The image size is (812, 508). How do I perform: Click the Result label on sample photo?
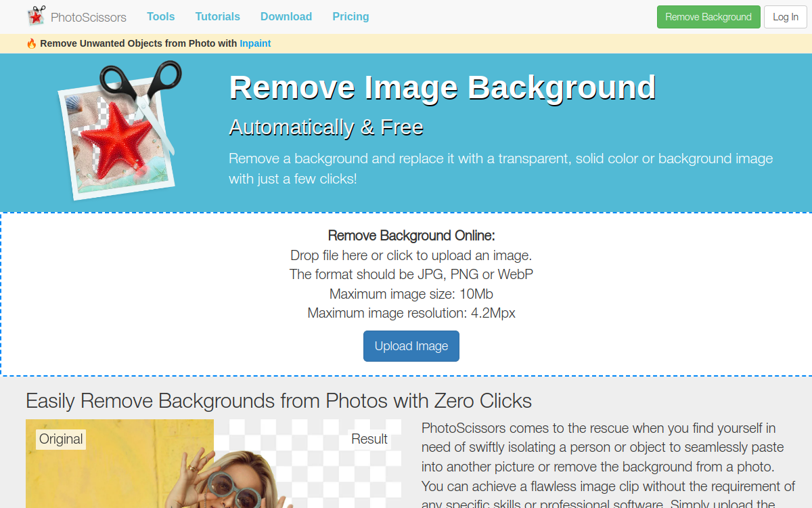(x=369, y=439)
